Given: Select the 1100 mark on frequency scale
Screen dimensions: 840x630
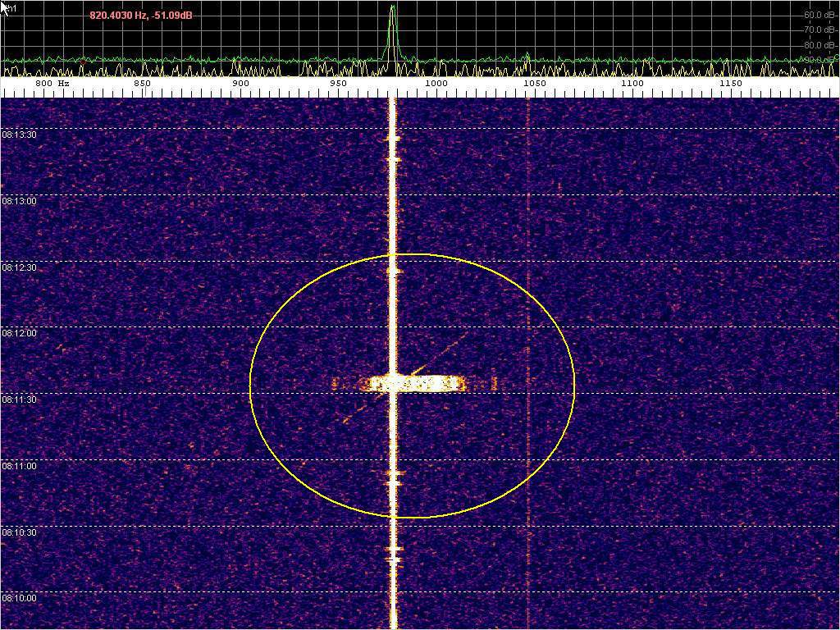Looking at the screenshot, I should [x=632, y=84].
